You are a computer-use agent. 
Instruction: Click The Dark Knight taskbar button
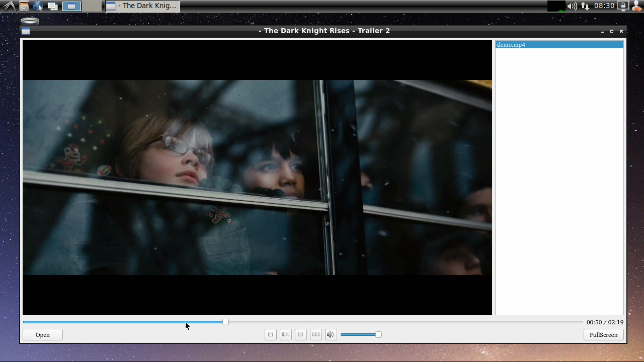[142, 6]
